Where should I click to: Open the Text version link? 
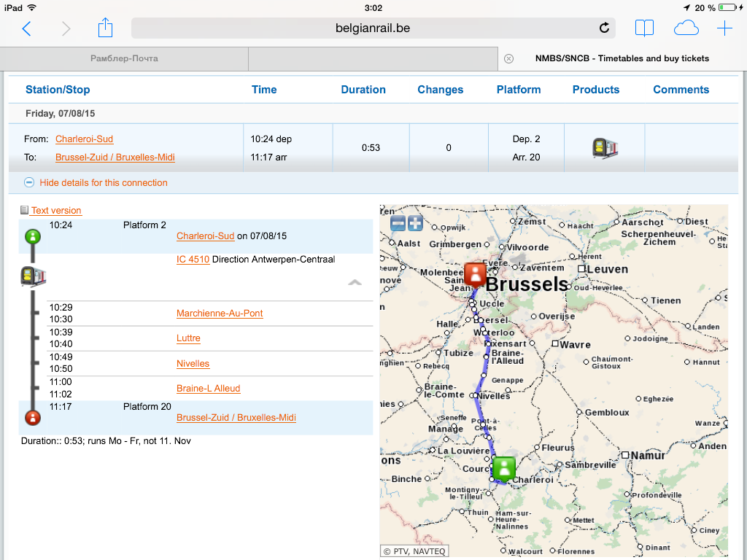click(56, 211)
